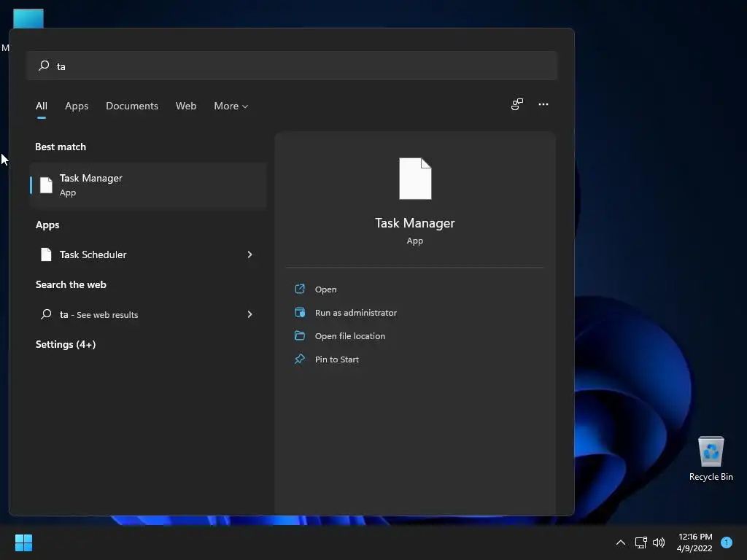Click the Task Manager file icon in results list
The image size is (747, 560).
click(x=46, y=185)
